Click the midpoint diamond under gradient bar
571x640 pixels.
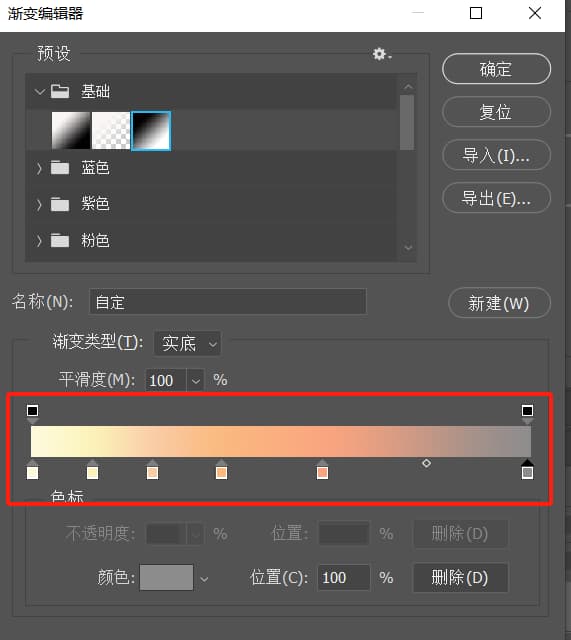tap(427, 463)
